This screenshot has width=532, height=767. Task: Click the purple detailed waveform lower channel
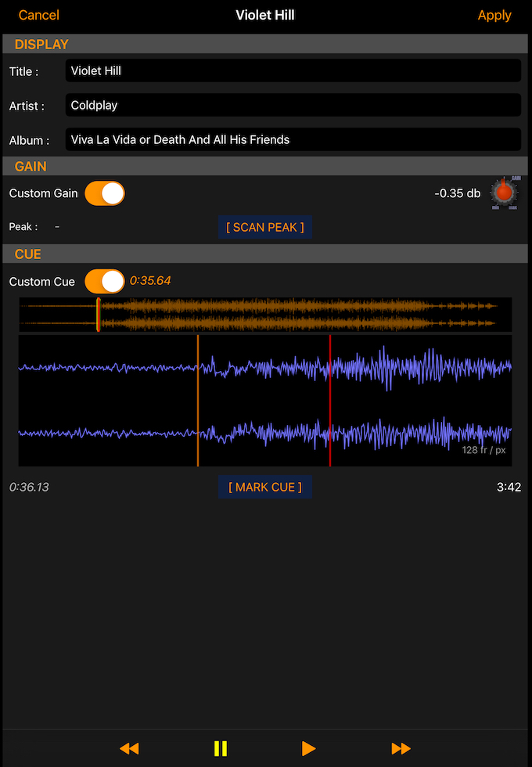click(265, 433)
